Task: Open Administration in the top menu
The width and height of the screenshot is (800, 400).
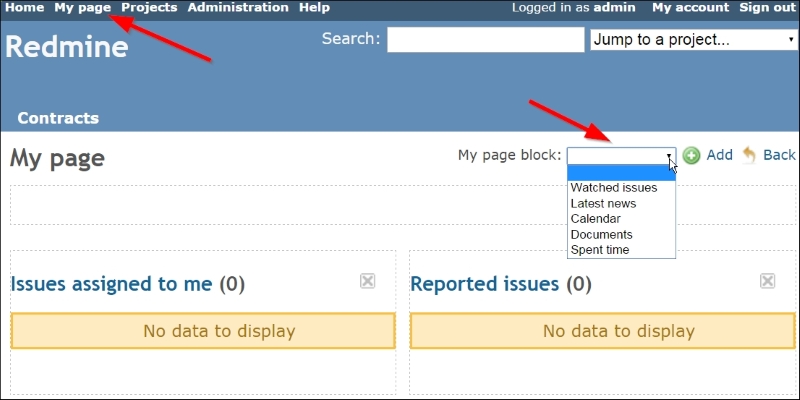Action: pos(238,8)
